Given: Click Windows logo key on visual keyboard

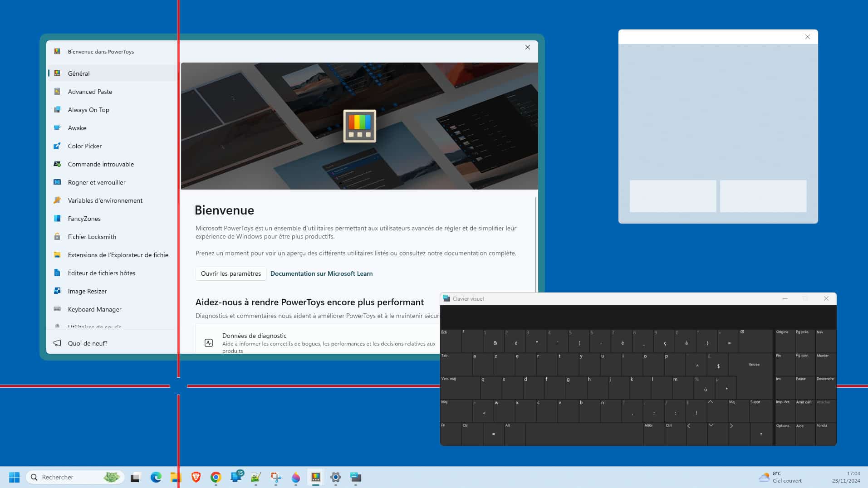Looking at the screenshot, I should (x=493, y=434).
